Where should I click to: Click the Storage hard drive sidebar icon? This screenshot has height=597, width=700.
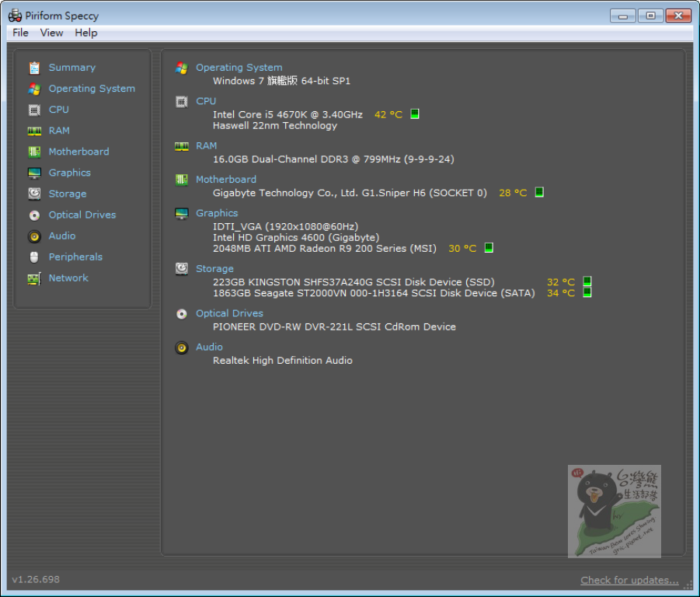coord(34,194)
